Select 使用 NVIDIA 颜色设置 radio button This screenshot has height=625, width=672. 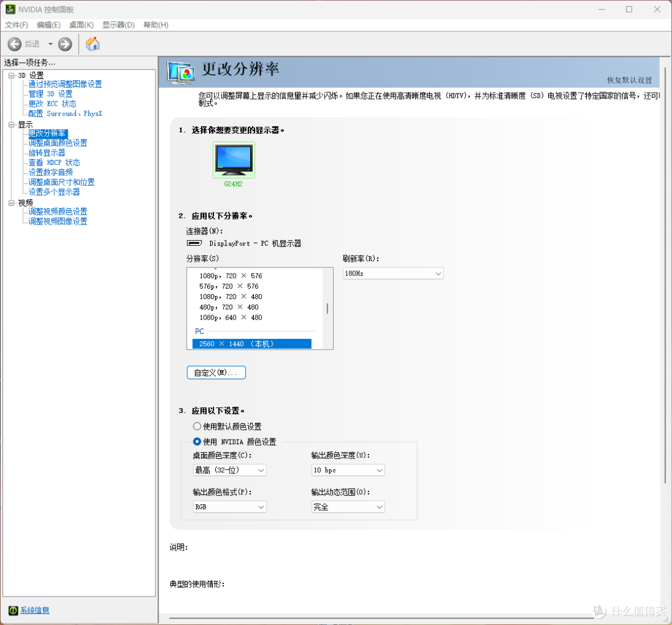pyautogui.click(x=197, y=442)
